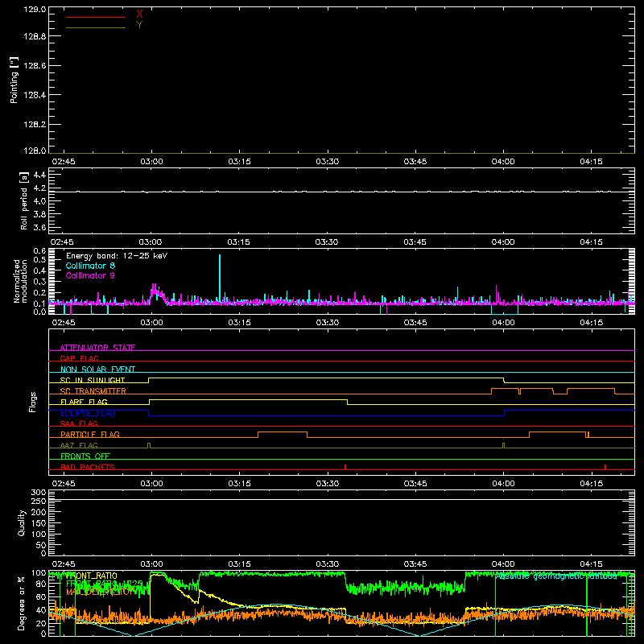644x644 pixels.
Task: Click the 'SC_IN_SUNLIGHT' flag label
Action: [93, 380]
